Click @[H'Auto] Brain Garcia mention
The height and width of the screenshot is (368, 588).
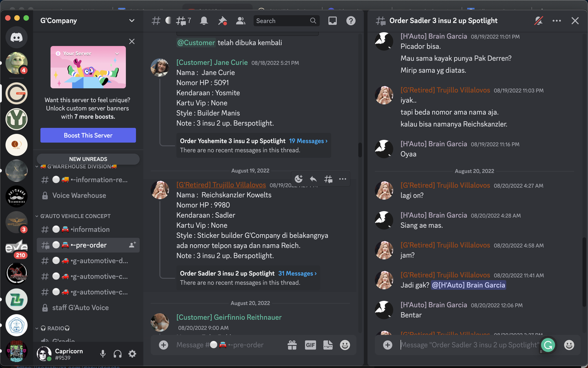(x=469, y=285)
